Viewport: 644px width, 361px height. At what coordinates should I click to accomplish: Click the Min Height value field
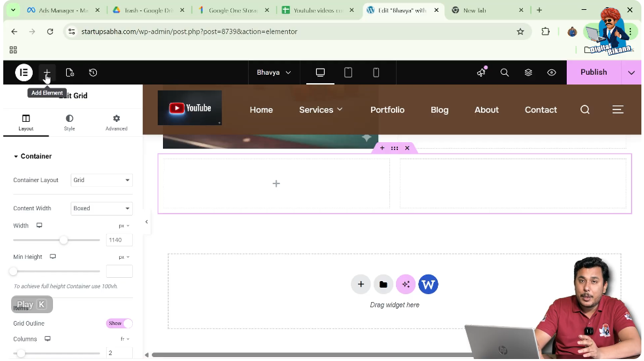point(119,271)
